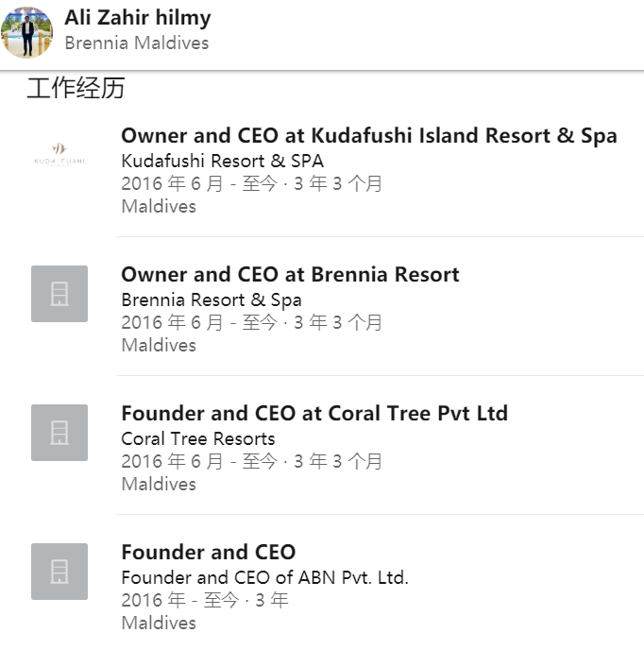The image size is (644, 650).
Task: Click the ABN job's 2016 年 date range
Action: [x=205, y=601]
